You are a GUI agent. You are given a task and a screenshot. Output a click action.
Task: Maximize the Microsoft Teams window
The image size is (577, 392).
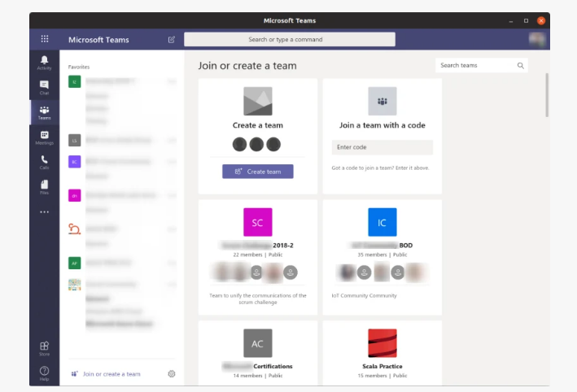527,20
